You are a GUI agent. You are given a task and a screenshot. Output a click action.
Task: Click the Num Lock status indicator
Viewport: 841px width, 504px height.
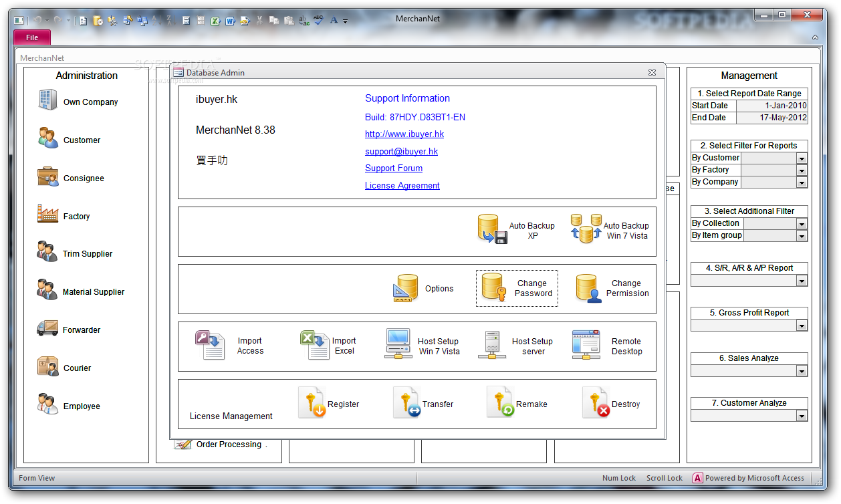[x=619, y=478]
